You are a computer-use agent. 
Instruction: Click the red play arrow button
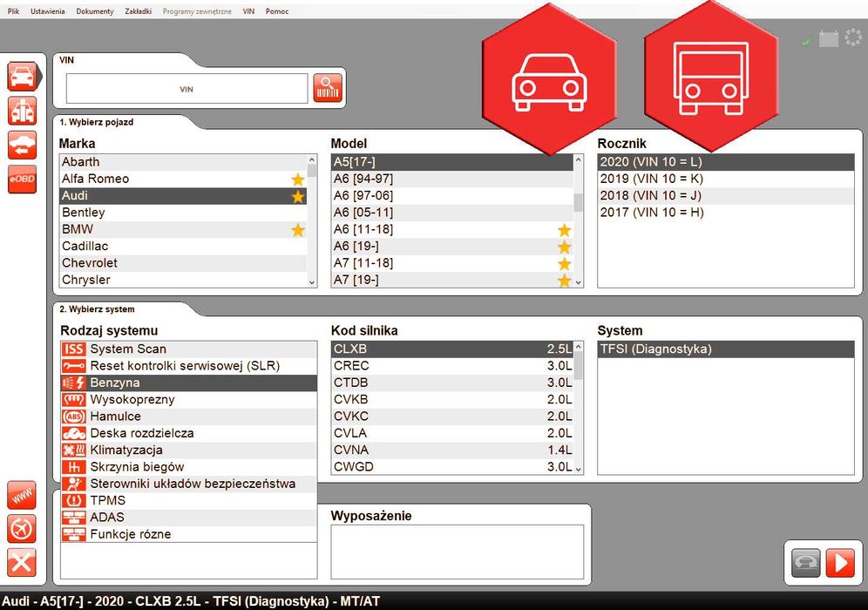[x=840, y=563]
